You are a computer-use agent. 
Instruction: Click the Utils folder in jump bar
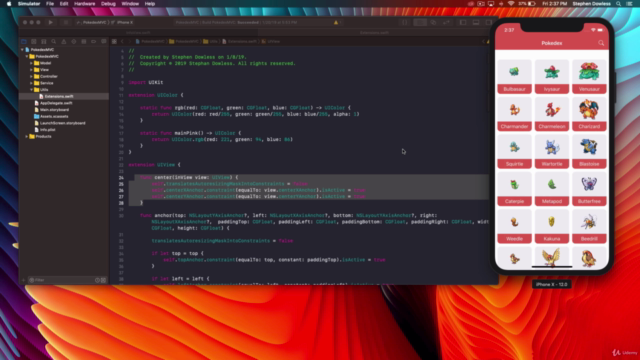(x=211, y=42)
